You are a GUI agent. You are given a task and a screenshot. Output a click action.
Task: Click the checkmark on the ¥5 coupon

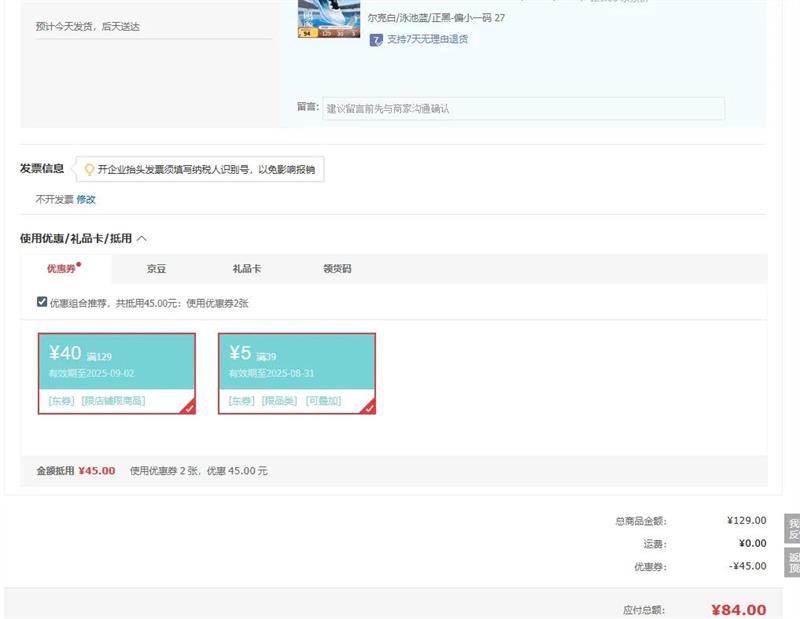tap(369, 407)
